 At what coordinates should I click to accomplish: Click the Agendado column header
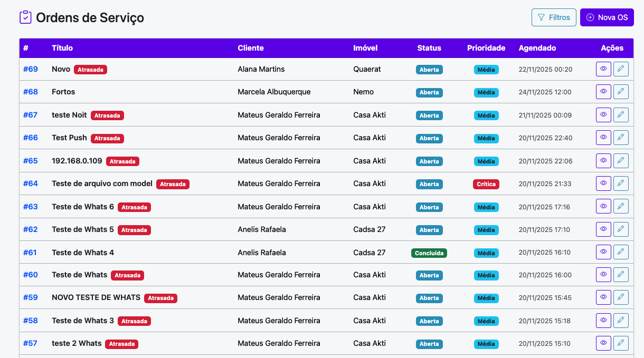click(x=537, y=48)
